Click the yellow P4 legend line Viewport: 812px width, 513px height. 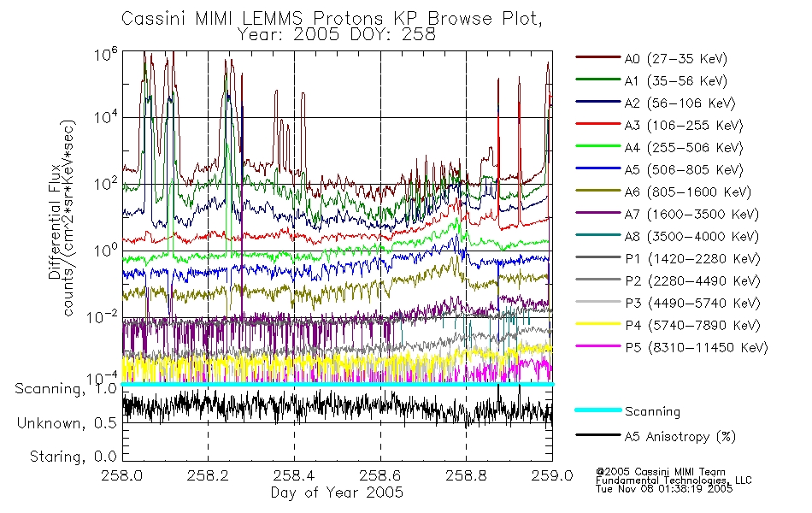point(598,324)
